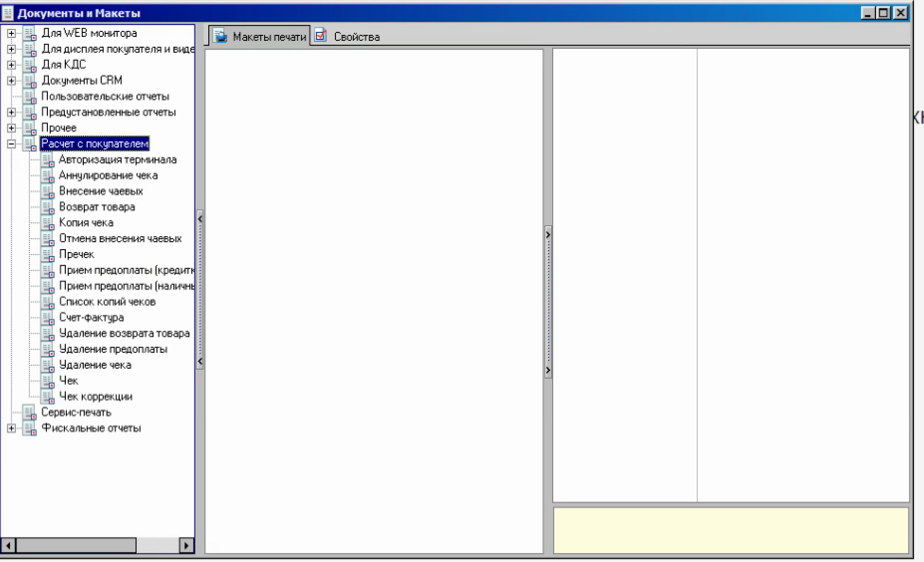The image size is (924, 562).
Task: Expand the Для WEB монитора node
Action: [11, 33]
